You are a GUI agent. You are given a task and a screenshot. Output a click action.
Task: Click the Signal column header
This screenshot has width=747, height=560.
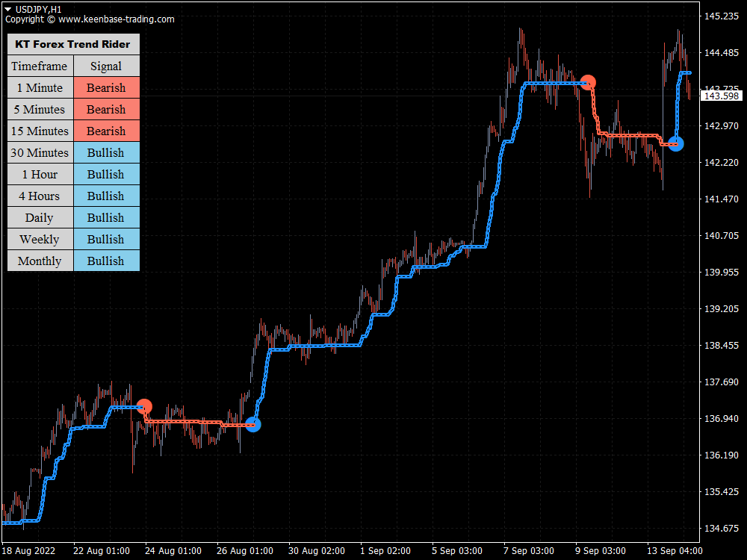[107, 66]
